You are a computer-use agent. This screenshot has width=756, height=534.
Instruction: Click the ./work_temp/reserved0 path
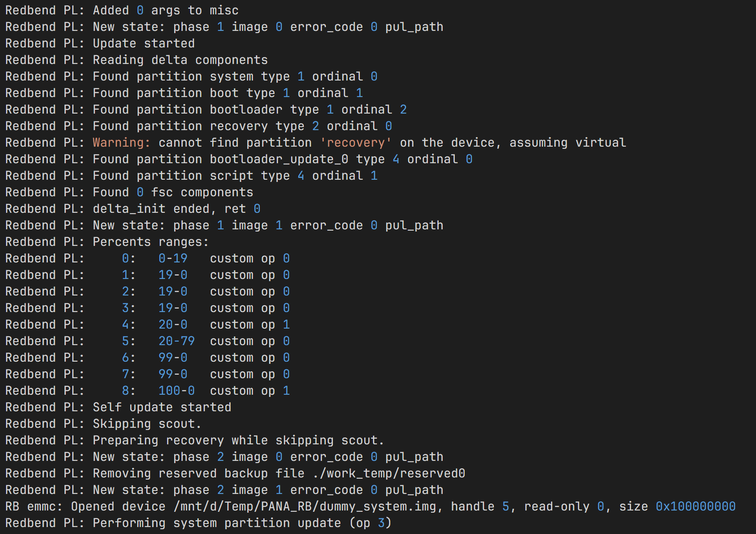pyautogui.click(x=389, y=474)
